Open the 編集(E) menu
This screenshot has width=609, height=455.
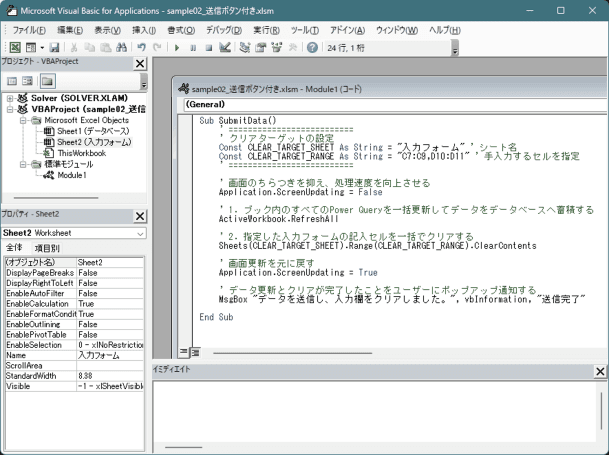(x=70, y=30)
